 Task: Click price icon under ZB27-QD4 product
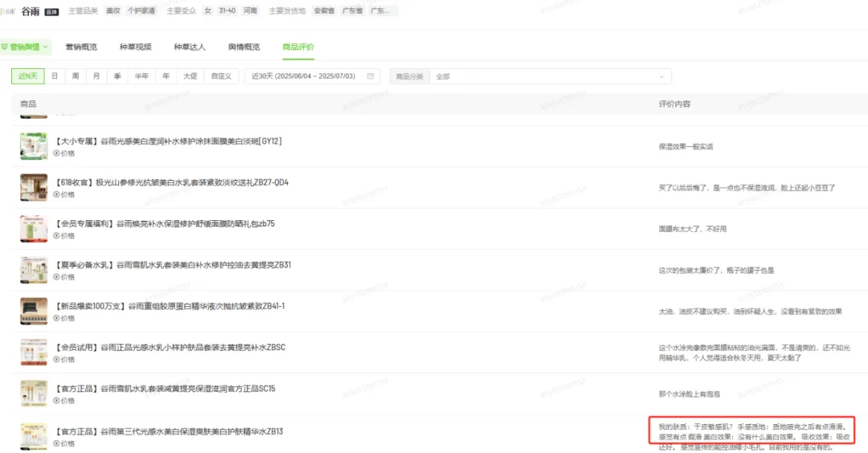(56, 194)
